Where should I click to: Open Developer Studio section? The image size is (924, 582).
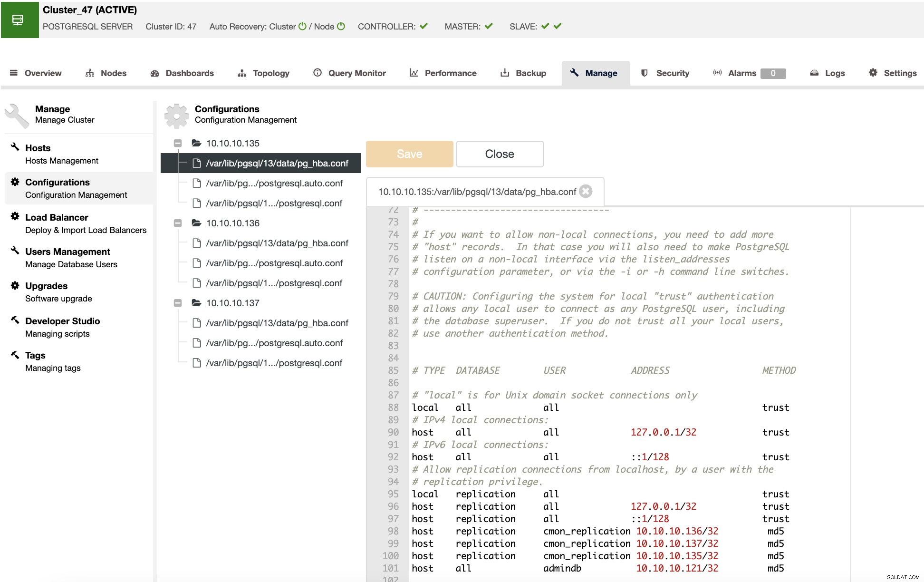pos(79,327)
